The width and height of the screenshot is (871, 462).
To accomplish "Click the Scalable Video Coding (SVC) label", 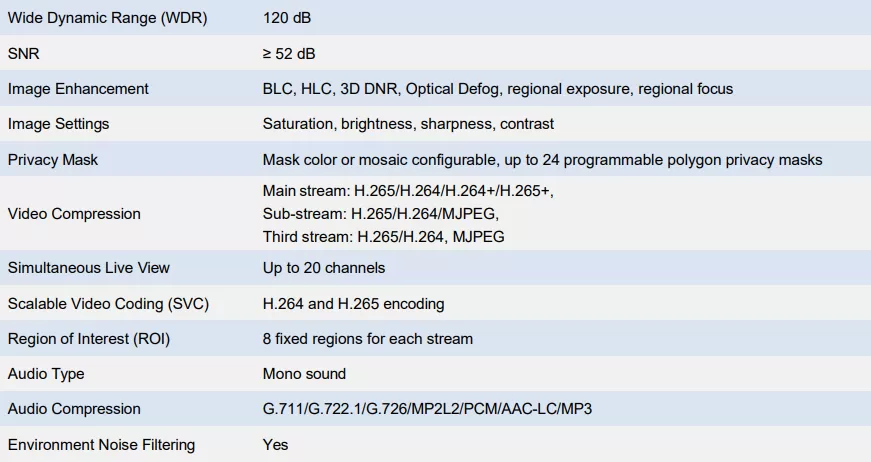I will pyautogui.click(x=108, y=304).
